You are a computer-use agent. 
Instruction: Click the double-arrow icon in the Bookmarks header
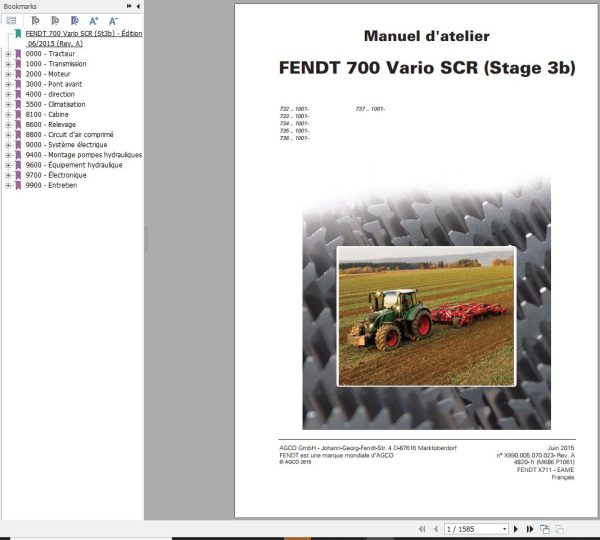[x=129, y=6]
